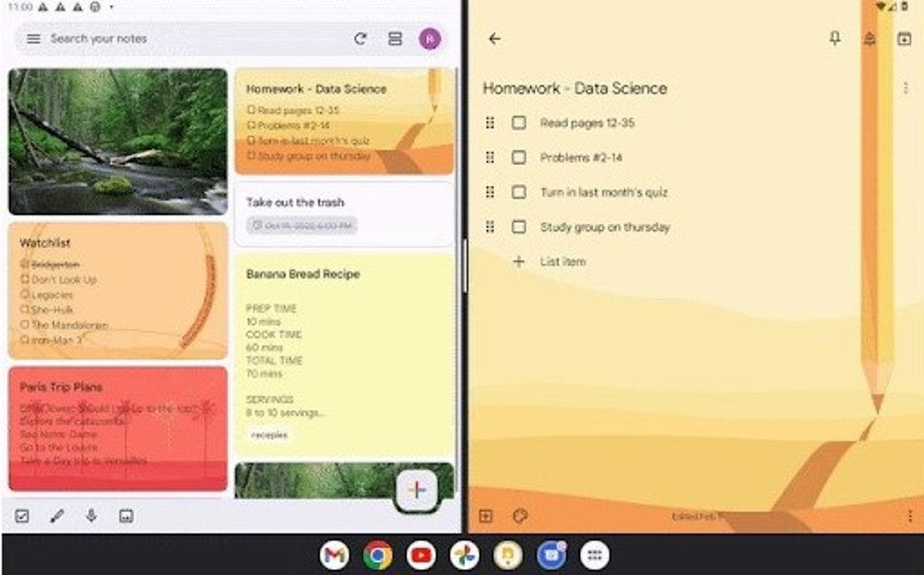Start a voice note with microphone
The height and width of the screenshot is (575, 924).
tap(91, 516)
